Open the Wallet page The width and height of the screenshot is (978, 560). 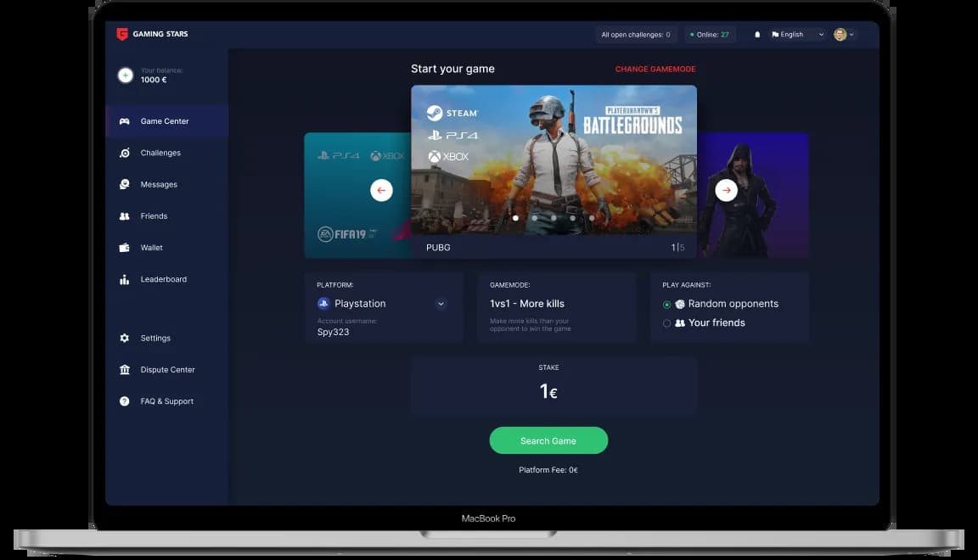point(151,248)
